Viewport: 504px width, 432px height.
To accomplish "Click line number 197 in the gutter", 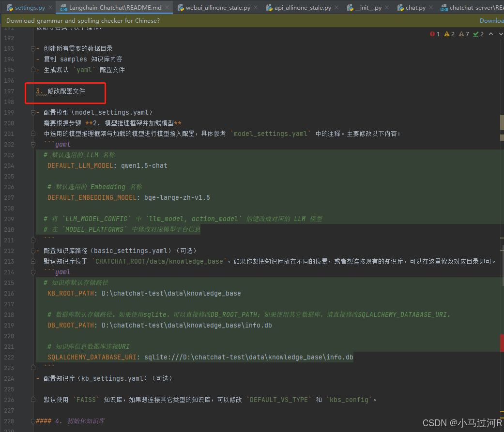I will 9,91.
